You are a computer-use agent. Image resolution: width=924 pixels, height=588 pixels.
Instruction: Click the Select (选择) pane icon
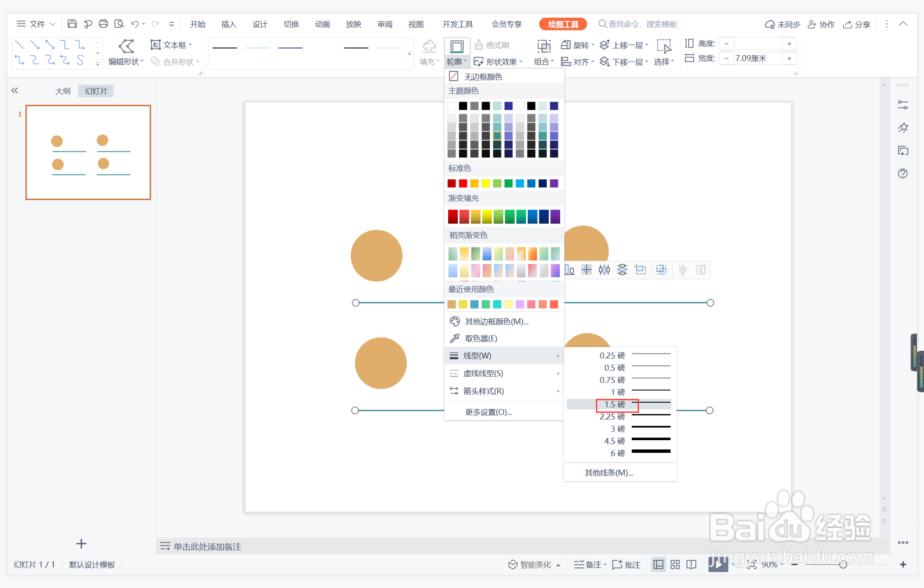pos(664,46)
